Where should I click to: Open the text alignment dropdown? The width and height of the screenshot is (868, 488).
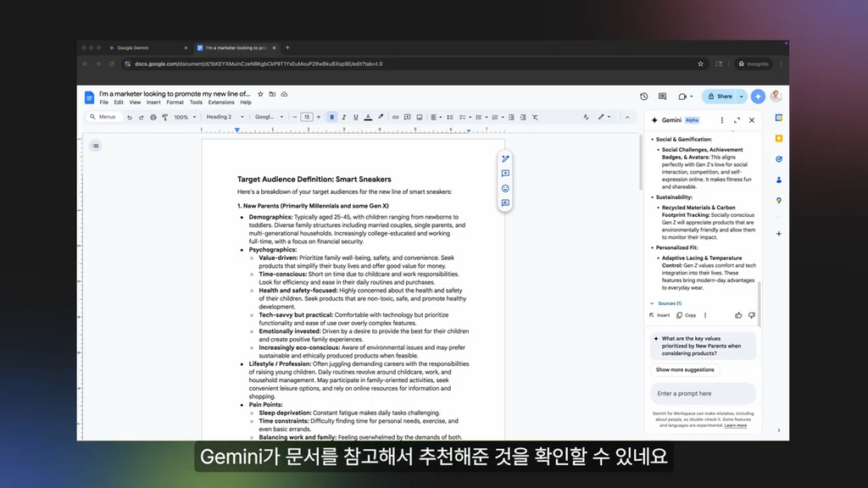(437, 117)
